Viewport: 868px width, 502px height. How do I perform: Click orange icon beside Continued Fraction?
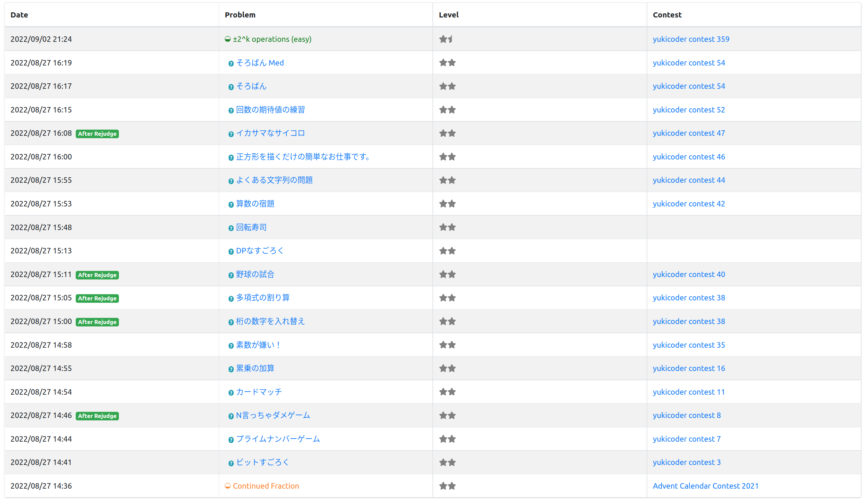pyautogui.click(x=228, y=486)
